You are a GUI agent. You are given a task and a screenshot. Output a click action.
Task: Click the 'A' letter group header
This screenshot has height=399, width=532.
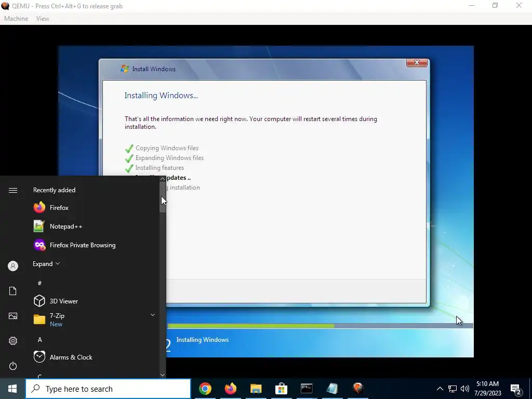point(39,340)
